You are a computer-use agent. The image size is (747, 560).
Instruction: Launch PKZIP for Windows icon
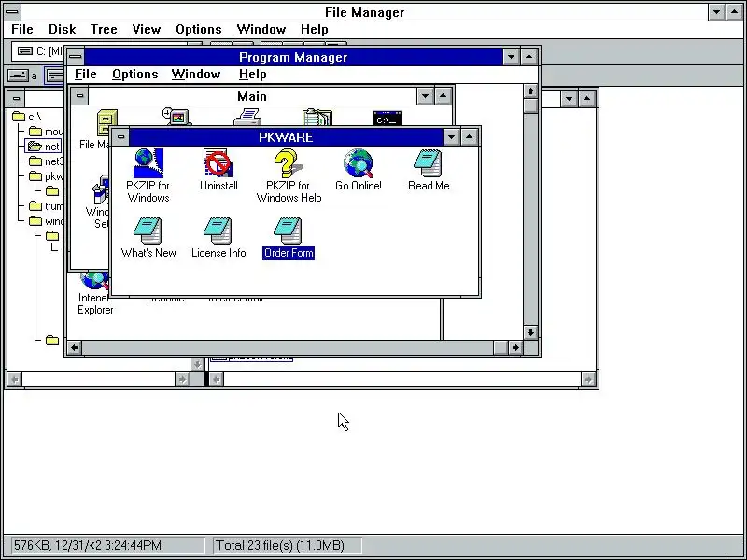pyautogui.click(x=148, y=163)
